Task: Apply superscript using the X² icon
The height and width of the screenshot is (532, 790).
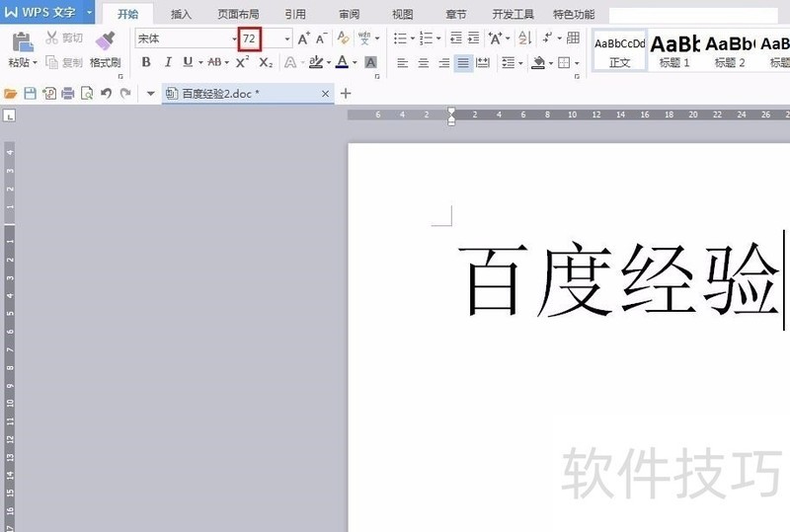Action: pos(242,62)
